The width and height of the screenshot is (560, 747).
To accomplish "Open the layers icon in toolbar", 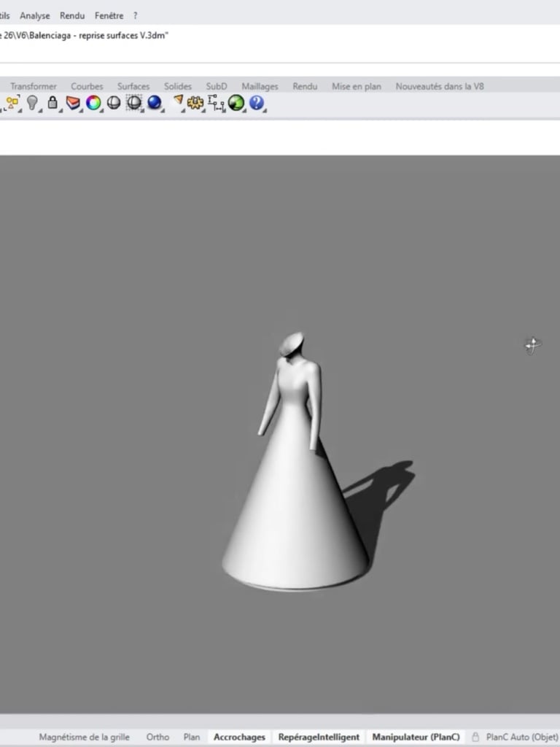I will click(x=73, y=102).
